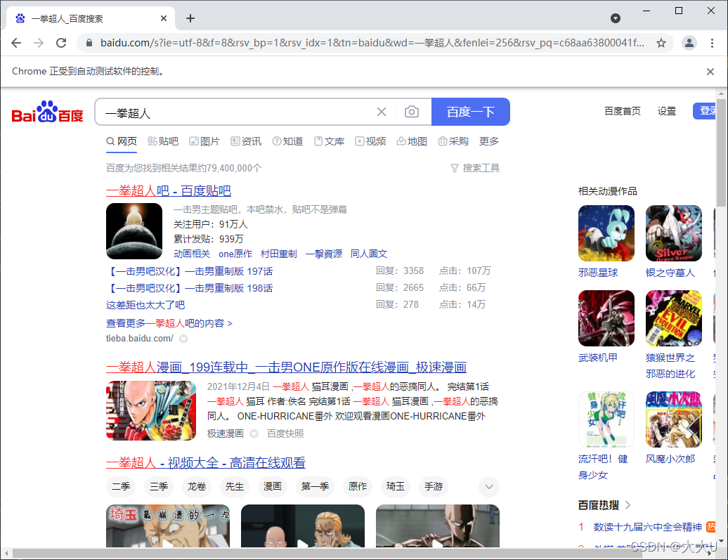Expand 百度热搜 with its arrow
Viewport: 728px width, 560px height.
(x=628, y=504)
